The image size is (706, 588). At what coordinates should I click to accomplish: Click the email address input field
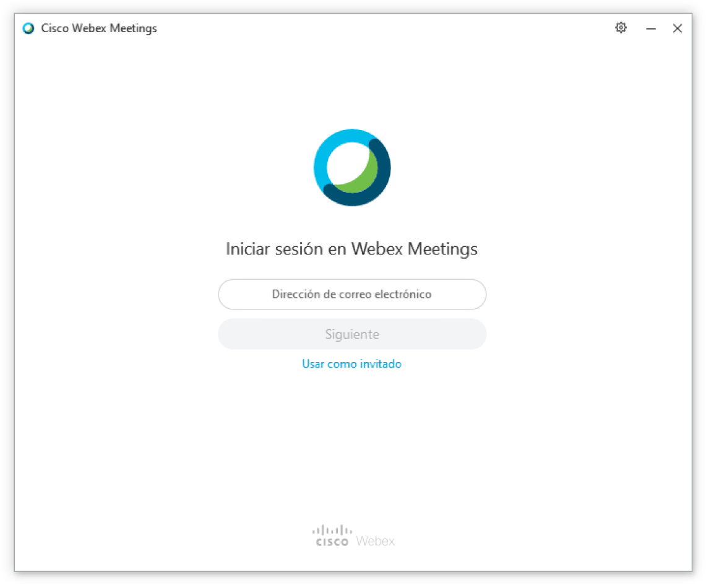(351, 294)
